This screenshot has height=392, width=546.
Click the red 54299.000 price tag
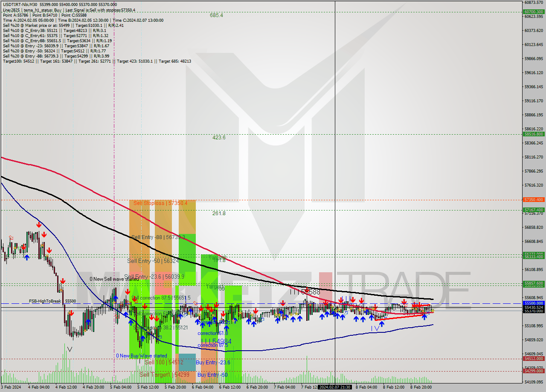click(x=534, y=371)
